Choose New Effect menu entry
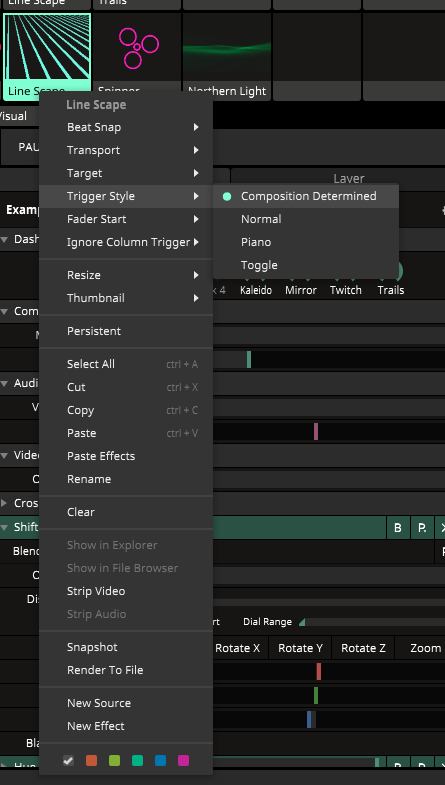The width and height of the screenshot is (445, 785). pyautogui.click(x=126, y=727)
